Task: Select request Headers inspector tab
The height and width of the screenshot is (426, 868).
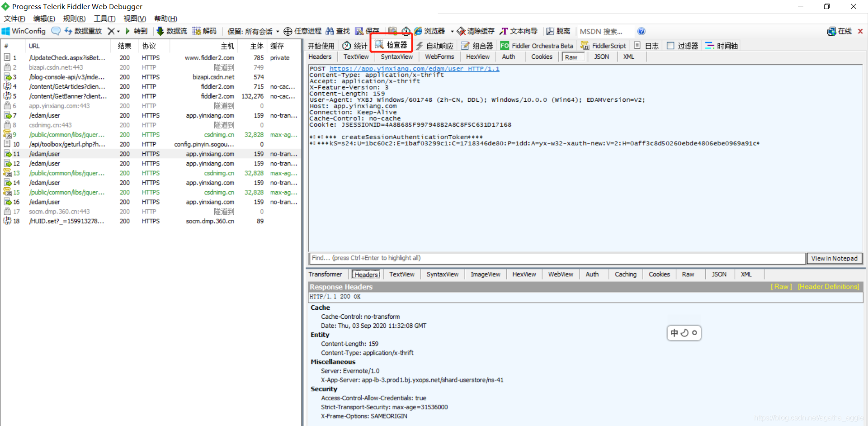Action: tap(320, 57)
